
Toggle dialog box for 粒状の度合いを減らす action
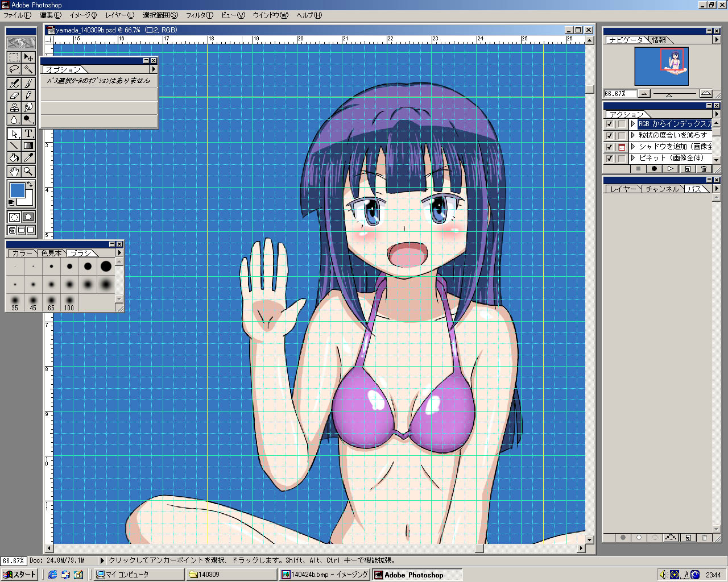click(x=622, y=135)
